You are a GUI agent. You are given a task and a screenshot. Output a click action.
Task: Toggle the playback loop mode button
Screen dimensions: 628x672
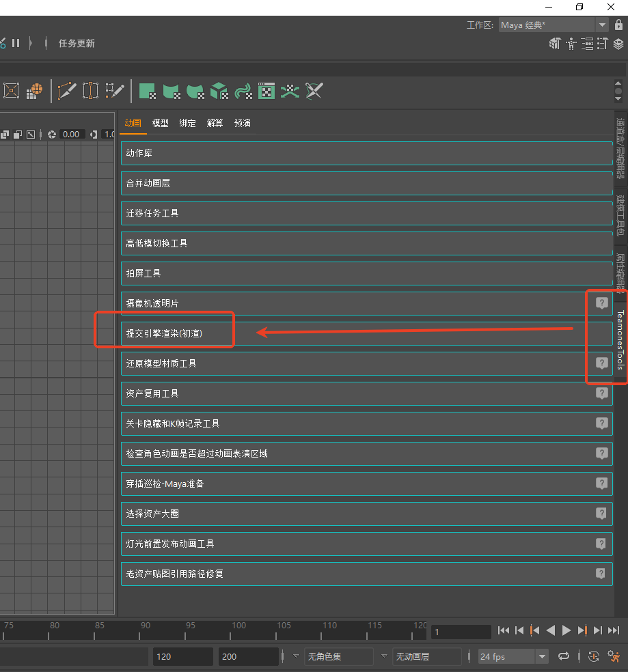pyautogui.click(x=564, y=656)
